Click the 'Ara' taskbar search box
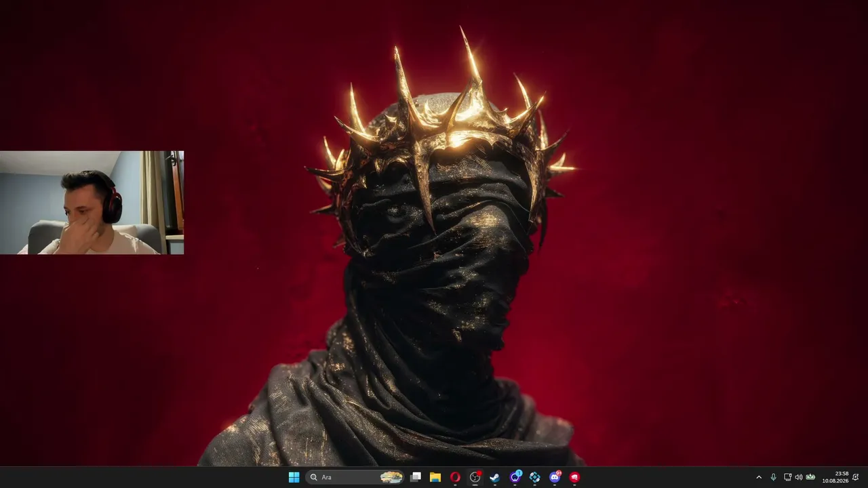 tap(355, 477)
